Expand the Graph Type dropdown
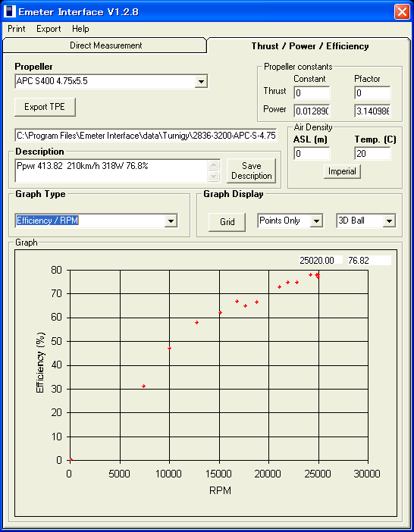 pyautogui.click(x=171, y=221)
